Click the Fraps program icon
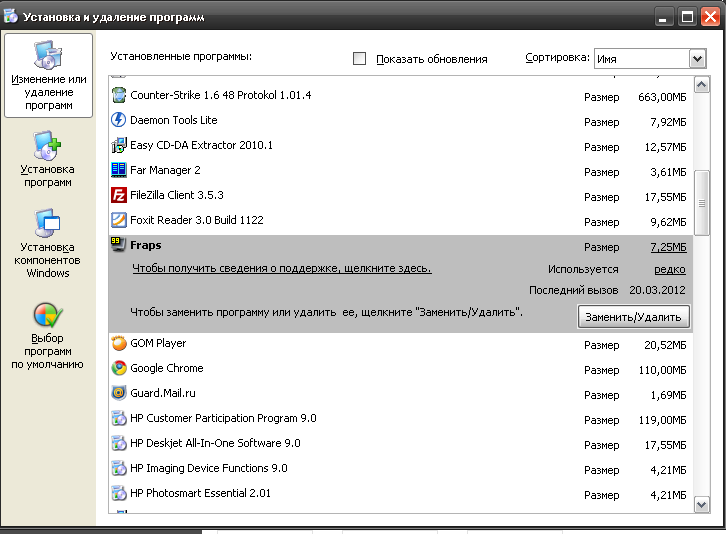 pos(118,244)
